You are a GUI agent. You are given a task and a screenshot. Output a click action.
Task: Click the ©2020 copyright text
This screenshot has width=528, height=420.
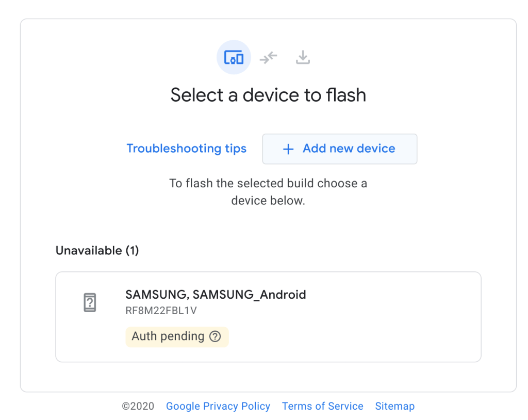click(x=138, y=406)
